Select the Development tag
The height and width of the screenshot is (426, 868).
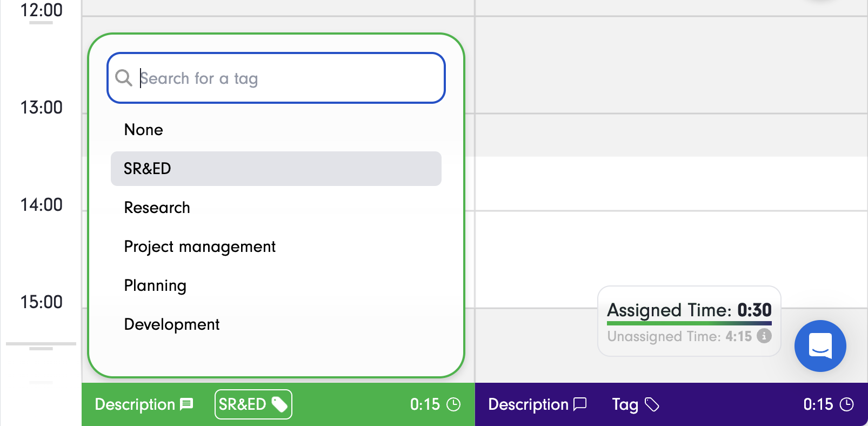point(172,324)
